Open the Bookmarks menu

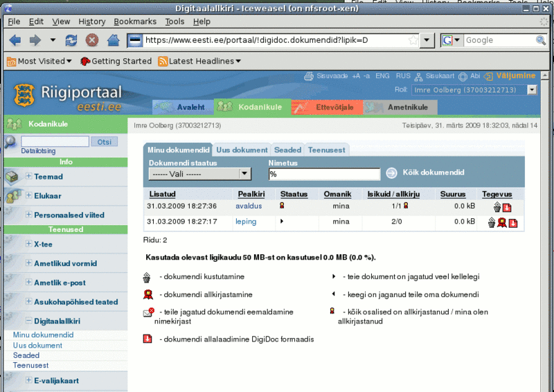coord(135,21)
